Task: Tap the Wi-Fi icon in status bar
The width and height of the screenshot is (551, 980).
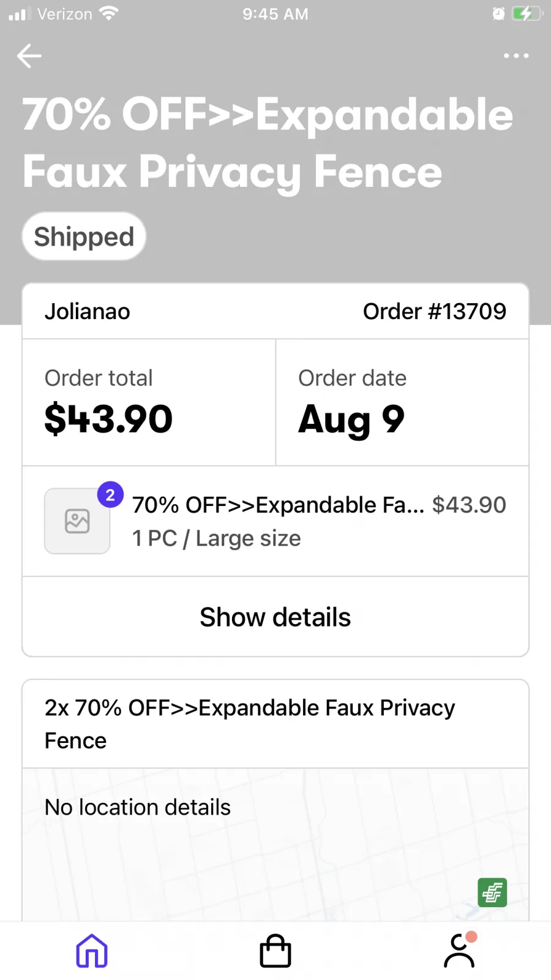Action: (109, 13)
